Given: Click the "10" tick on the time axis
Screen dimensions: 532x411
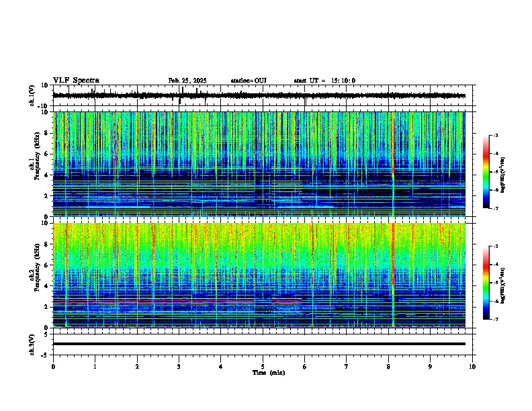Looking at the screenshot, I should click(472, 367).
